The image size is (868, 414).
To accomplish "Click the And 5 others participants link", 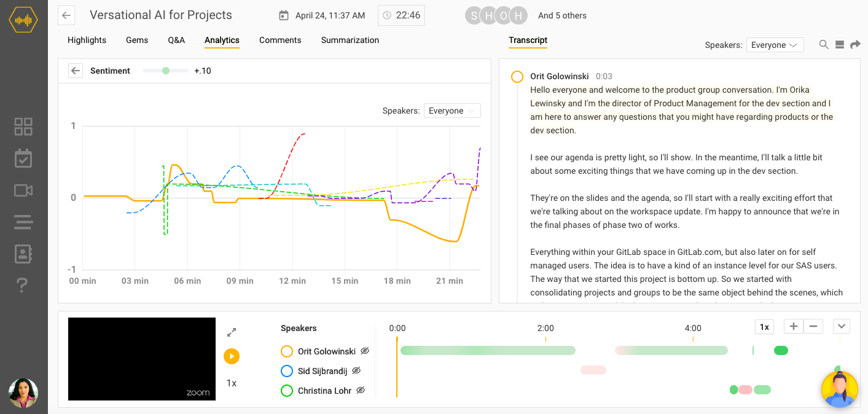I will (x=562, y=15).
